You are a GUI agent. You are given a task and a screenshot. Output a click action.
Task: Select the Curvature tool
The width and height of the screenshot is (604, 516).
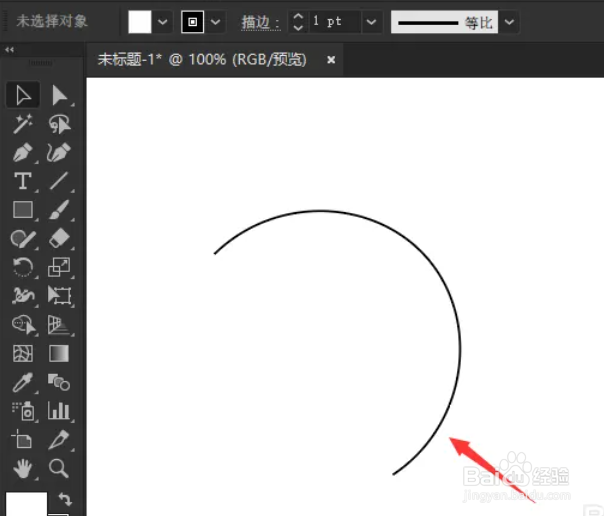pyautogui.click(x=59, y=152)
